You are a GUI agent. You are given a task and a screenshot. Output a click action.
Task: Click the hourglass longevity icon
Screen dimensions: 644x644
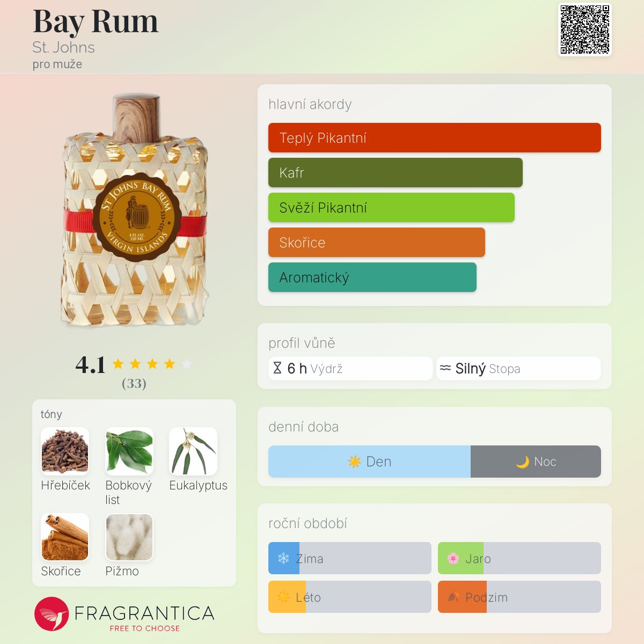277,368
